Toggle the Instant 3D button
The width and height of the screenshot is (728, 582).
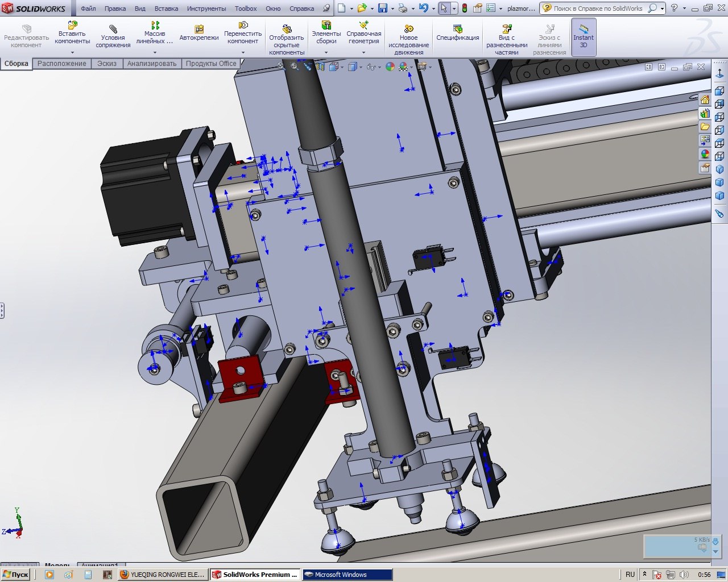click(584, 36)
